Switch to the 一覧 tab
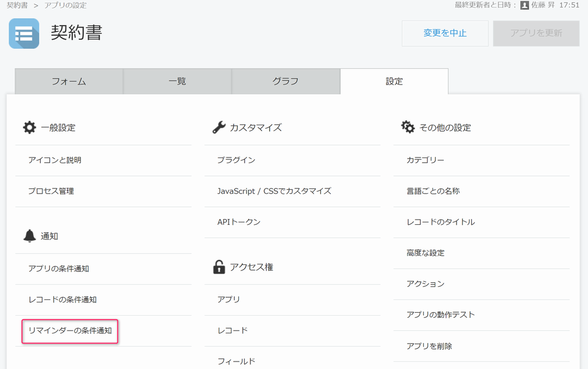This screenshot has width=588, height=369. click(177, 81)
